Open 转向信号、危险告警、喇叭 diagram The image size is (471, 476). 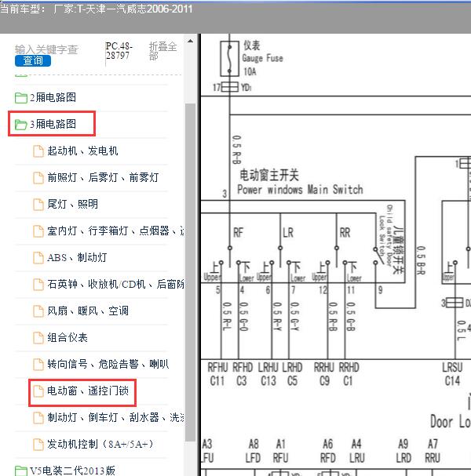point(108,365)
